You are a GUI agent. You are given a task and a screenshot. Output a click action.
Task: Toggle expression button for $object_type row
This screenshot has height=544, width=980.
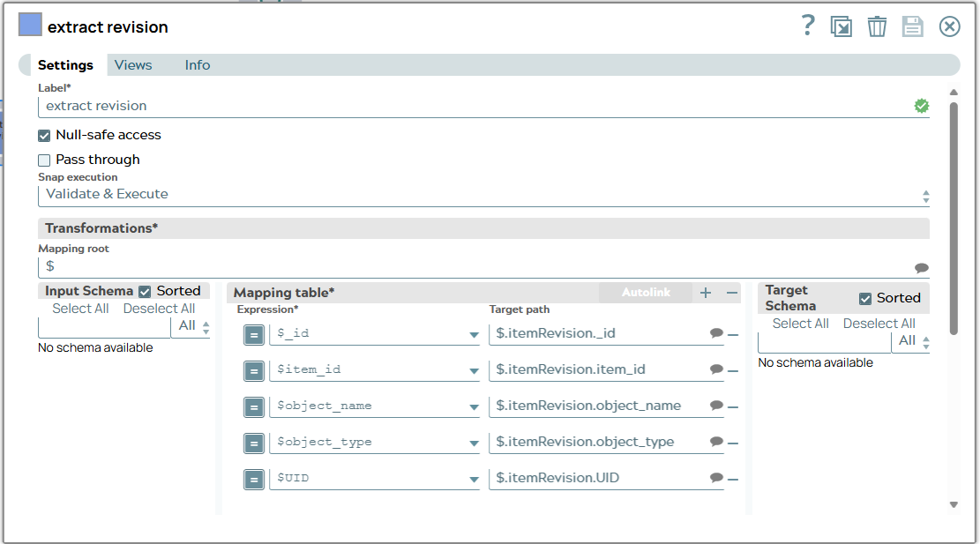pyautogui.click(x=254, y=443)
